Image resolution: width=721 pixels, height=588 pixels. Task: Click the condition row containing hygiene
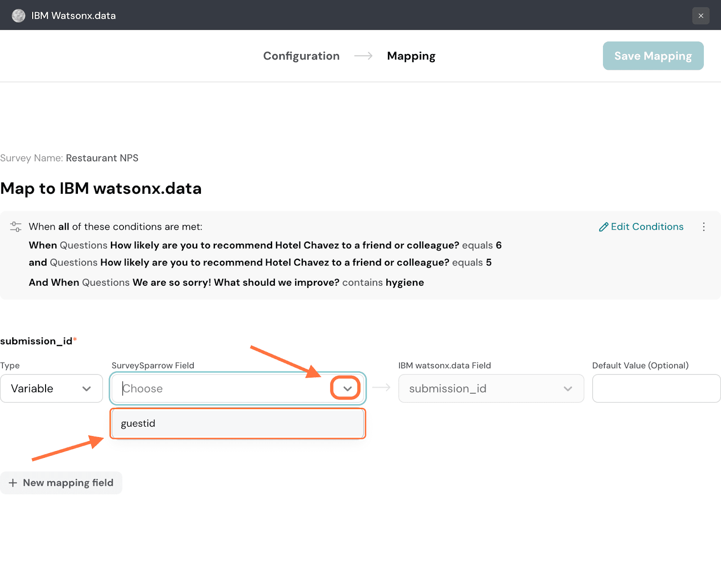click(x=226, y=283)
